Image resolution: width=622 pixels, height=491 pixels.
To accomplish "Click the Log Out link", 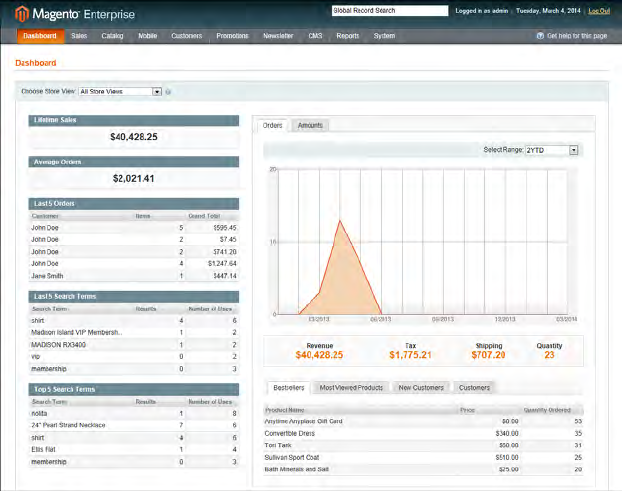I will tap(599, 11).
